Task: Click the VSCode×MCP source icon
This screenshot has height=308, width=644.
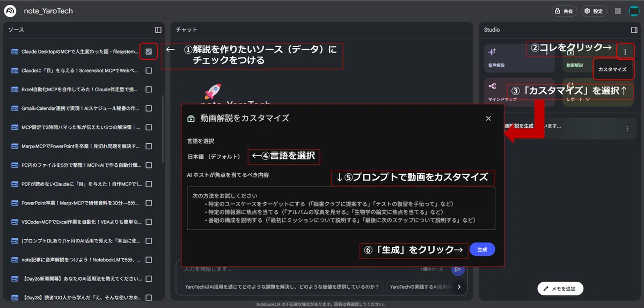Action: [x=14, y=222]
